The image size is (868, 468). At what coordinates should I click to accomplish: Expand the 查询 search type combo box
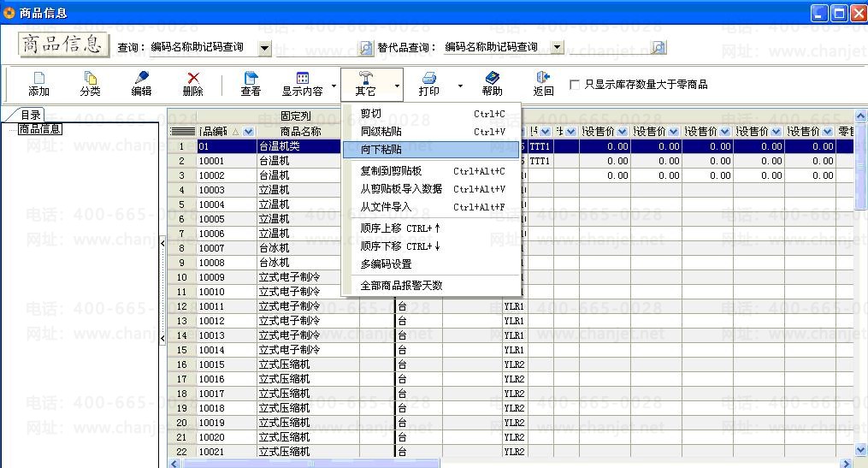click(x=264, y=48)
